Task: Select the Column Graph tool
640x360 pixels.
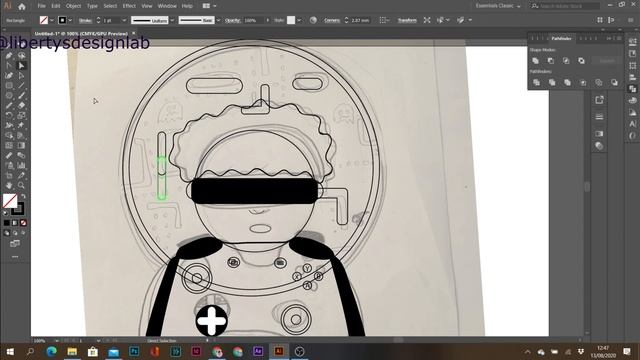Action: (21, 165)
